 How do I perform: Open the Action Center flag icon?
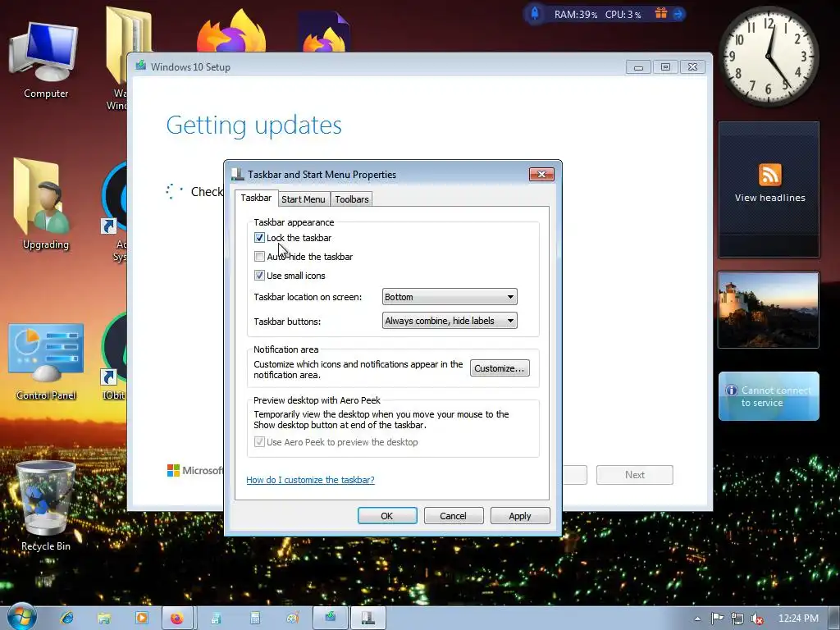(x=717, y=619)
